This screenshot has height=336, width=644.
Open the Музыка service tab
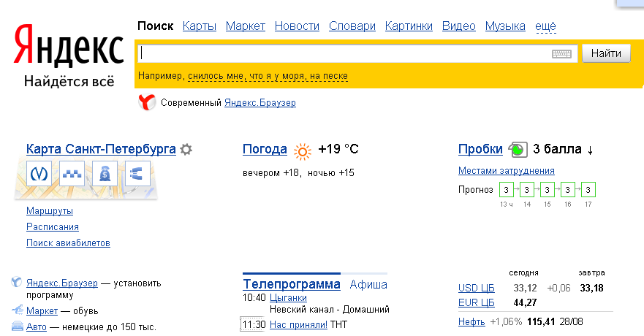tap(505, 26)
